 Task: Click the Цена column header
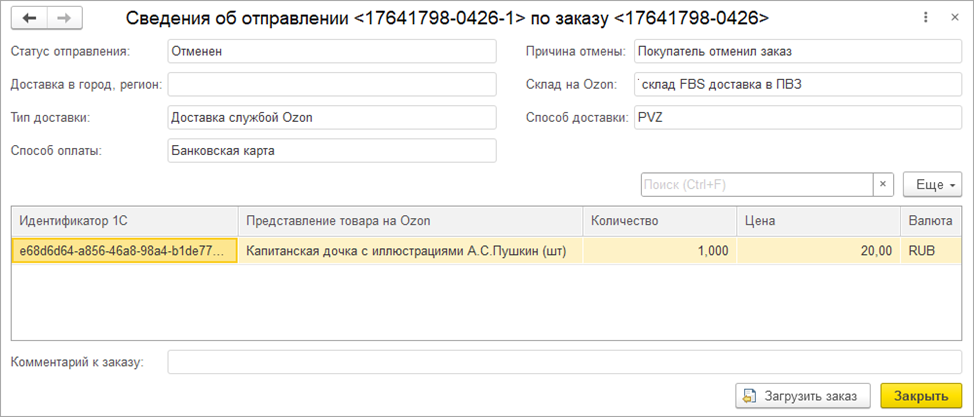pos(818,220)
